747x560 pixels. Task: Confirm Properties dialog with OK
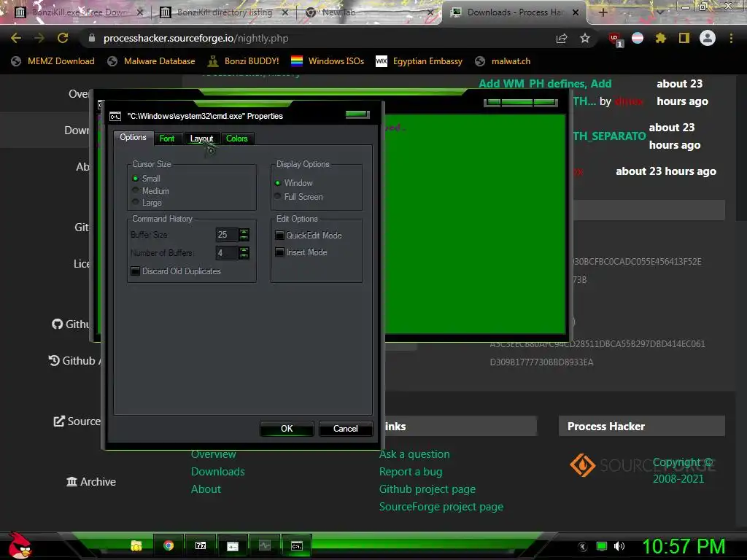click(287, 429)
